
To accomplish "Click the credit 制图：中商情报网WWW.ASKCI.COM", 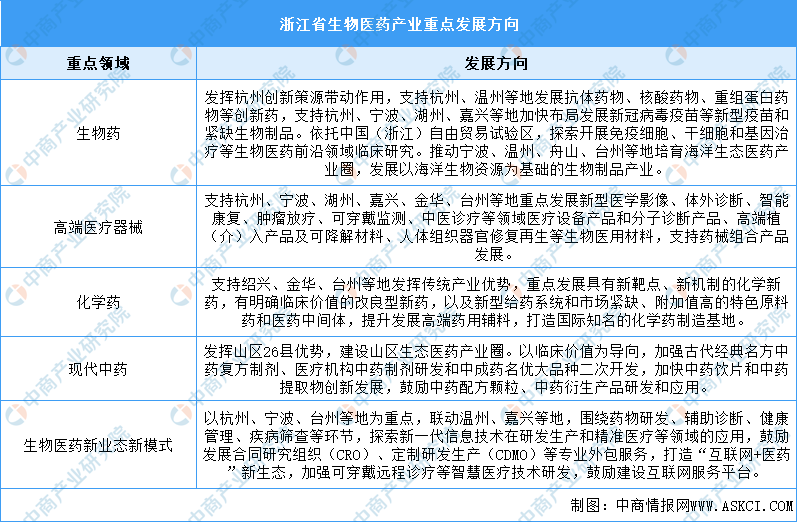I will [681, 505].
